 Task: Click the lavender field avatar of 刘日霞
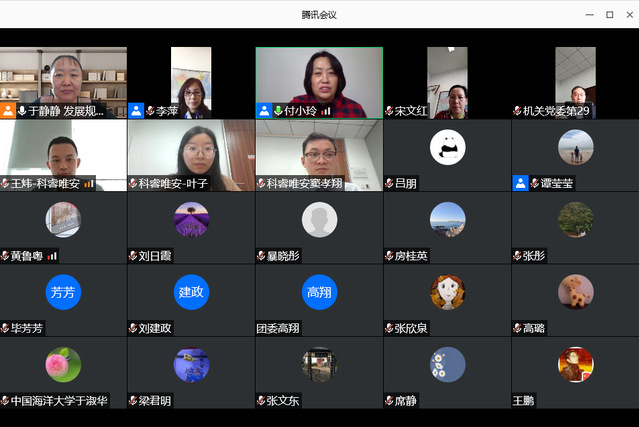click(x=191, y=220)
